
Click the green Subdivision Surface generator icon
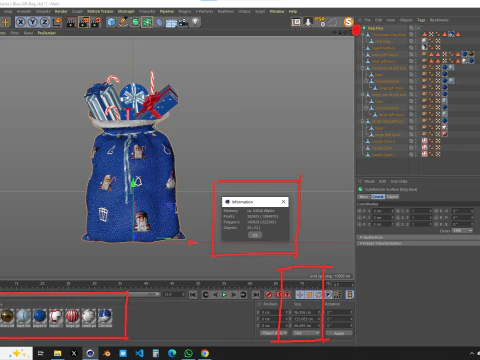coord(135,22)
